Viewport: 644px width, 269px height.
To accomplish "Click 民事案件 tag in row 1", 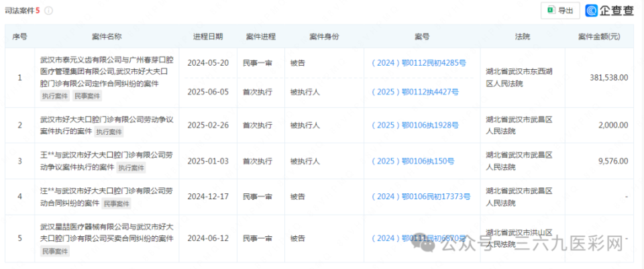I will pyautogui.click(x=87, y=96).
